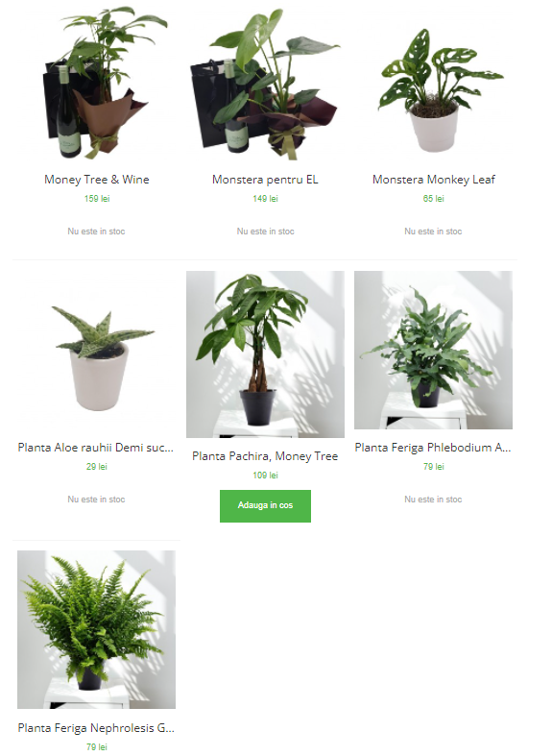Open the Money Tree & Wine product image
The width and height of the screenshot is (552, 756).
[x=96, y=83]
